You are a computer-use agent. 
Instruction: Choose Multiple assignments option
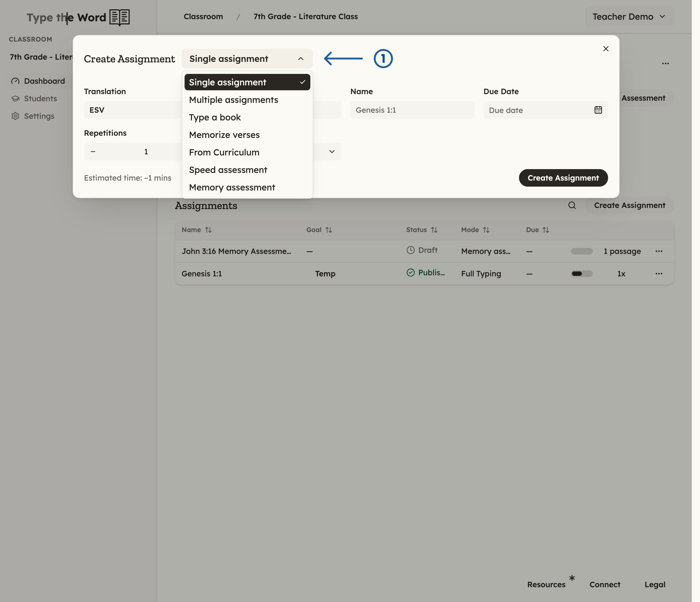pyautogui.click(x=247, y=100)
